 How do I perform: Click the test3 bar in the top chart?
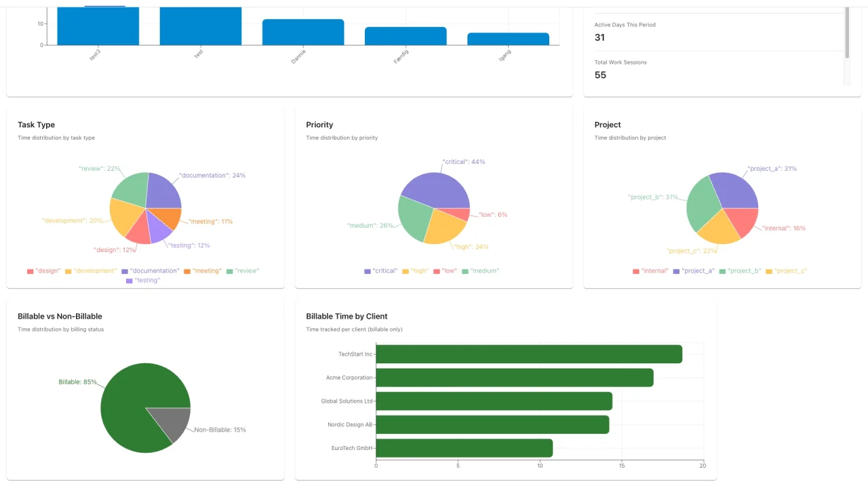point(98,27)
